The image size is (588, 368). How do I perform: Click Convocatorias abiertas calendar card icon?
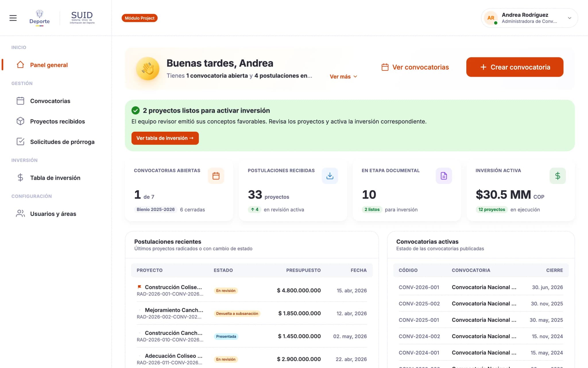click(x=216, y=176)
